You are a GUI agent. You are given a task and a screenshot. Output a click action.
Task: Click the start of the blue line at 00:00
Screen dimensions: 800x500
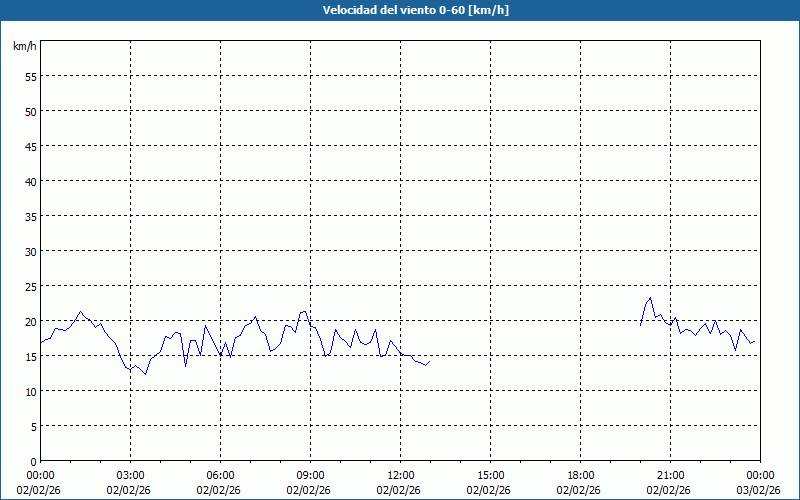click(x=41, y=344)
